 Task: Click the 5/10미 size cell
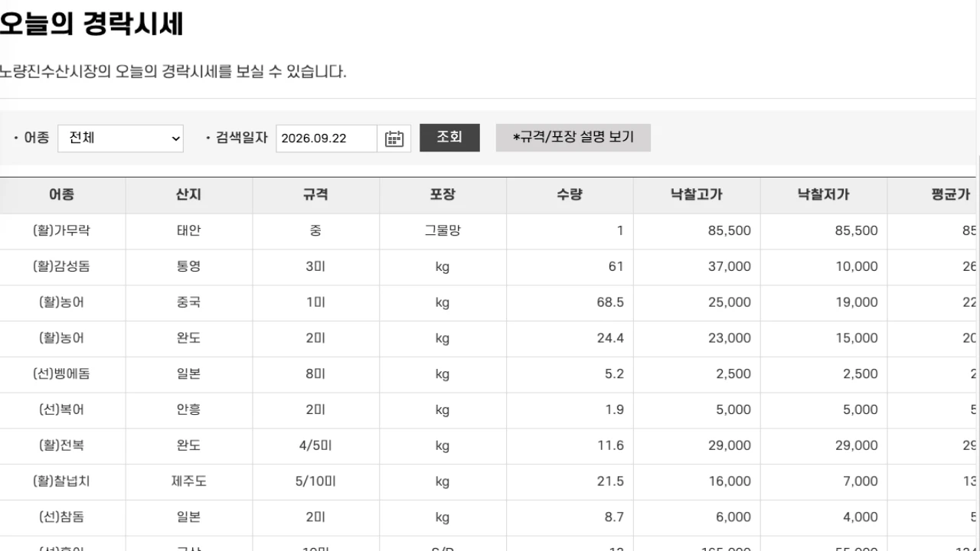[x=316, y=481]
